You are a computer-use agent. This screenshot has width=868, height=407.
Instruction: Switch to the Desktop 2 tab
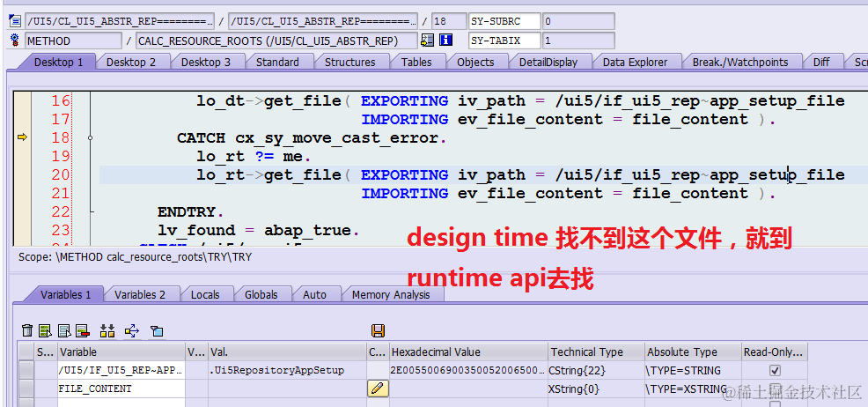[130, 62]
